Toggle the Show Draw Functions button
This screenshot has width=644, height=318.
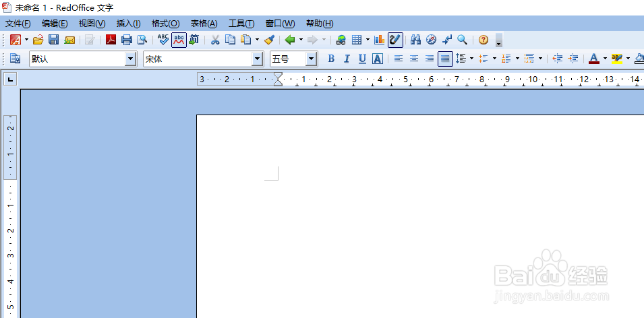tap(395, 40)
